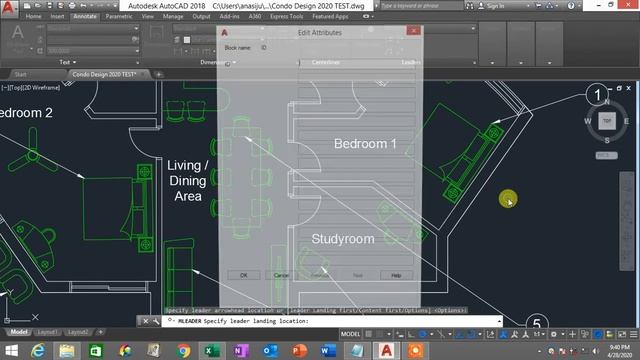Click OK in Edit Attributes dialog

pos(244,275)
